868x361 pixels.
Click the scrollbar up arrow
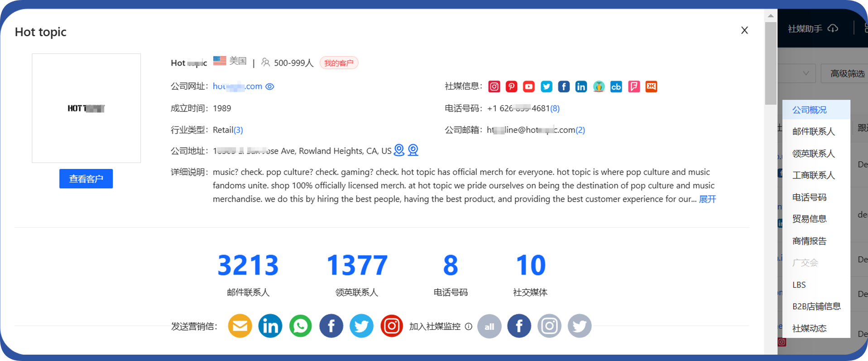771,16
